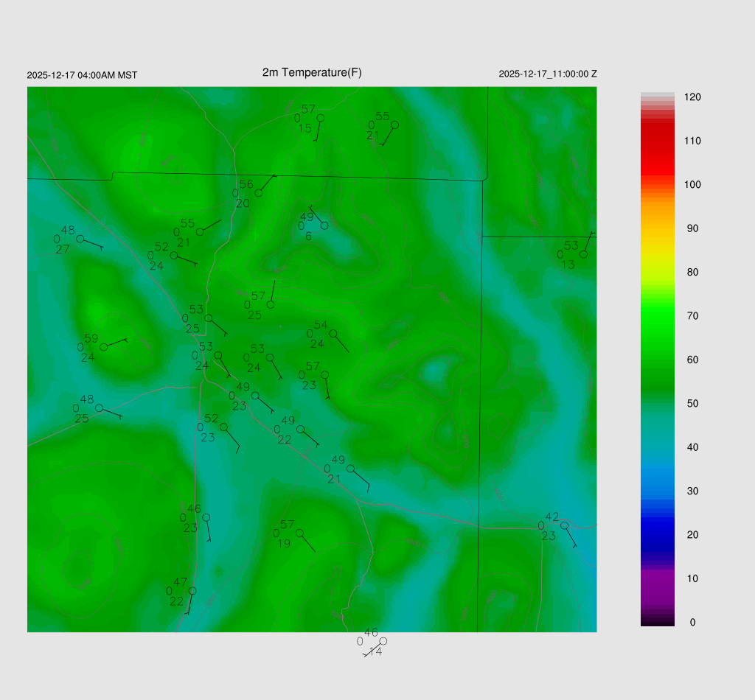Click the station circle showing 57 over 19
The height and width of the screenshot is (700, 755).
point(299,533)
